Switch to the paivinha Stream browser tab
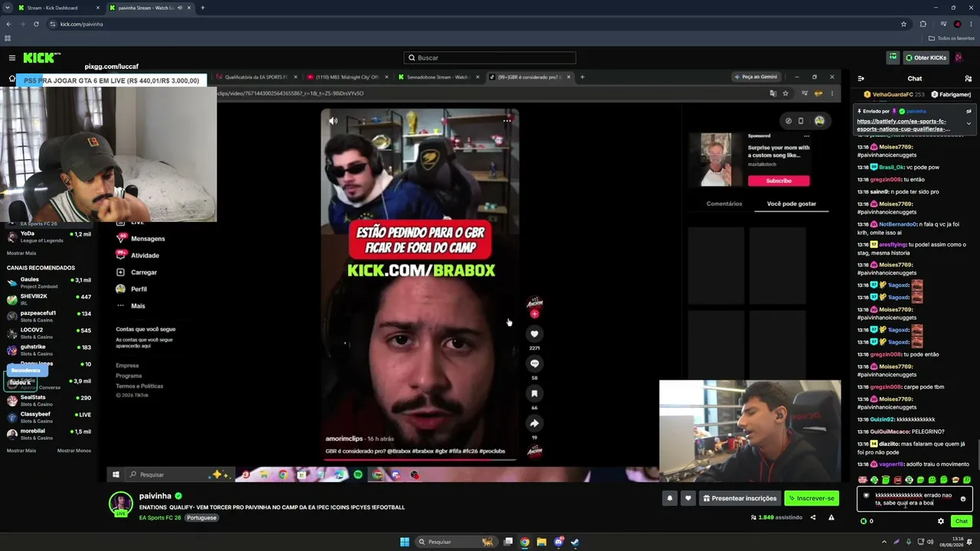The width and height of the screenshot is (980, 551). tap(151, 8)
